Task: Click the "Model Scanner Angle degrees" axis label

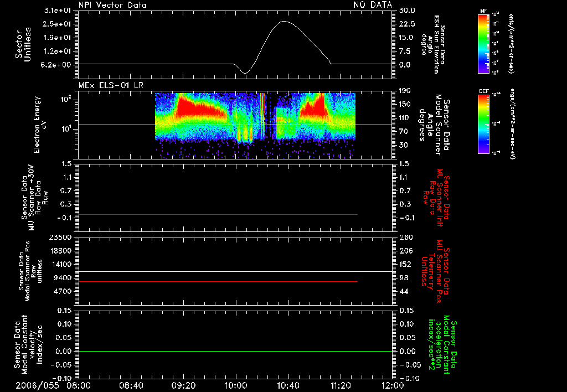Action: pyautogui.click(x=434, y=125)
